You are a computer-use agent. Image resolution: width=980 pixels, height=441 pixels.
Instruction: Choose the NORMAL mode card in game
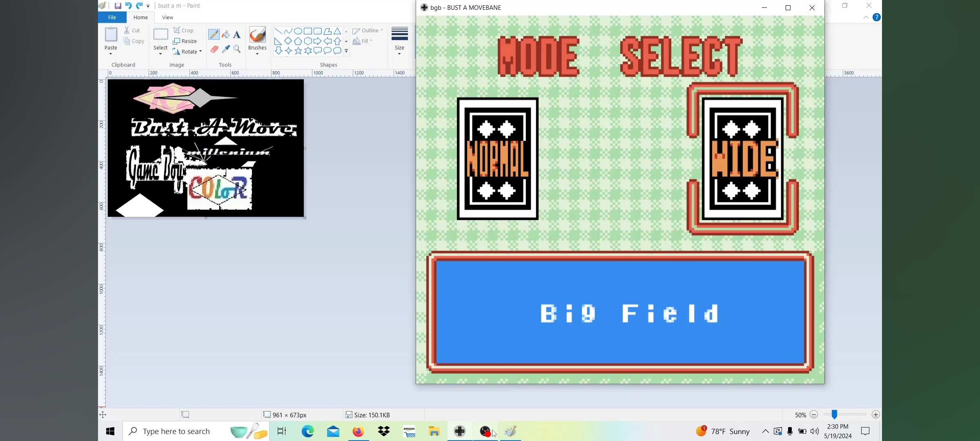[x=497, y=159]
